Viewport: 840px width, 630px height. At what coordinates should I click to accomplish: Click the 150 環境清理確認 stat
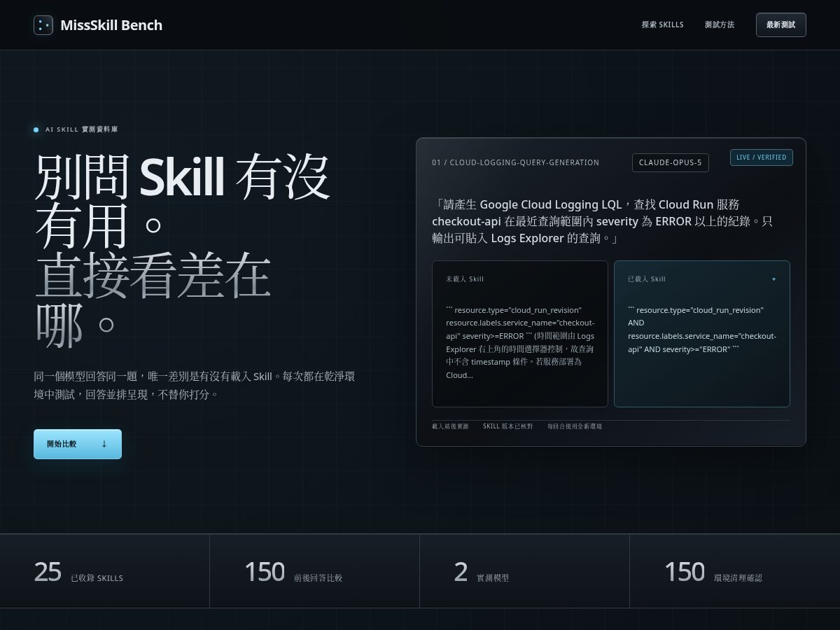tap(713, 572)
